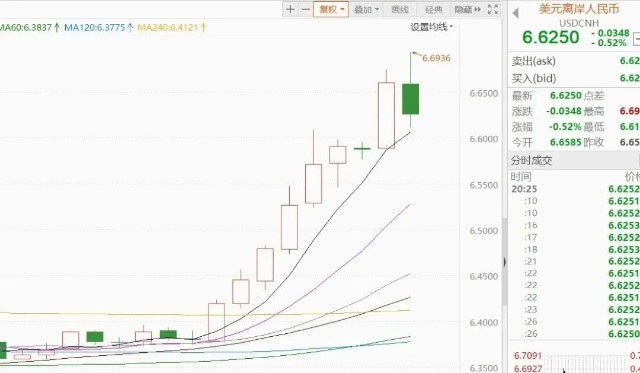Toggle fullscreen chart mode

[x=493, y=9]
